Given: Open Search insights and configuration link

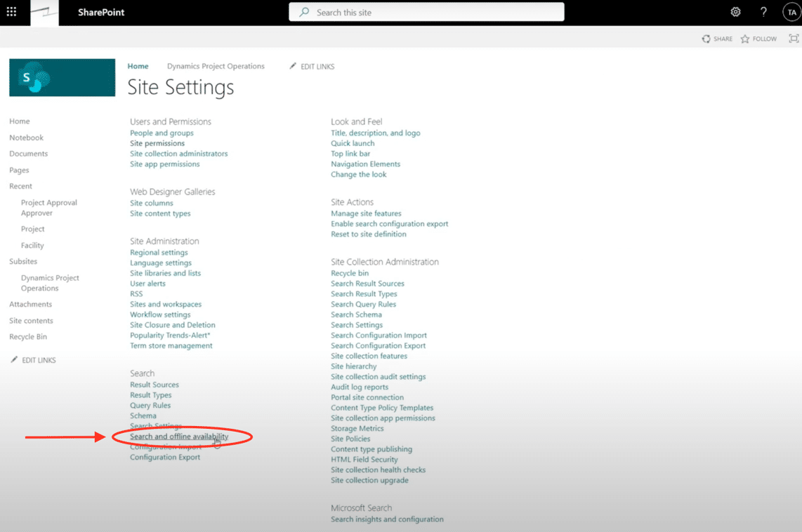Looking at the screenshot, I should [387, 519].
